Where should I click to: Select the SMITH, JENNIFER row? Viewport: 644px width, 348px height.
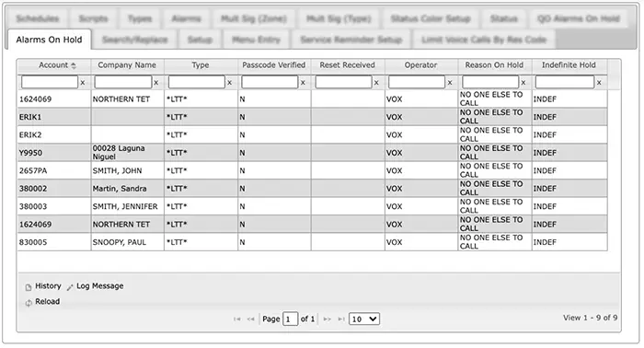[x=312, y=206]
